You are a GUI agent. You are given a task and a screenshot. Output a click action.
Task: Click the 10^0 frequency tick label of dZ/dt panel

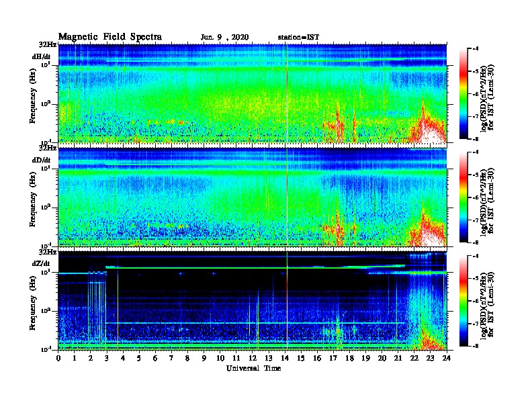click(x=45, y=311)
